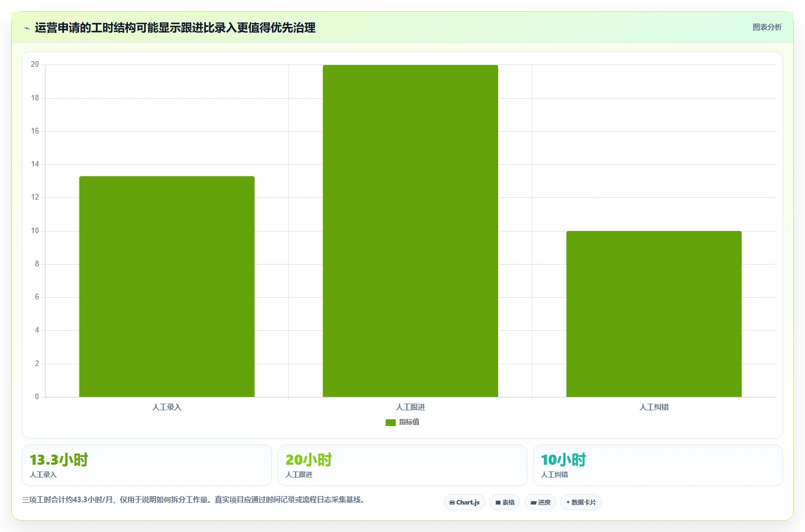
Task: Click the 13.3小时 card value
Action: tap(59, 460)
